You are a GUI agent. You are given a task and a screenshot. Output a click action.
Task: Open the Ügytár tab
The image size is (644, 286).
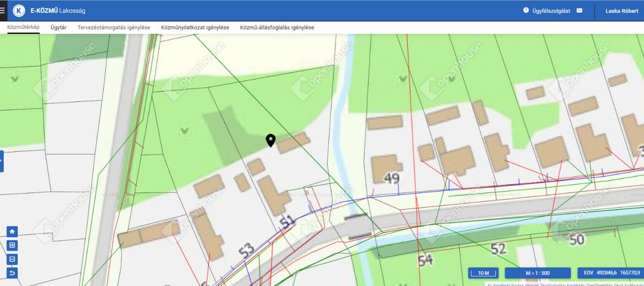[x=58, y=27]
